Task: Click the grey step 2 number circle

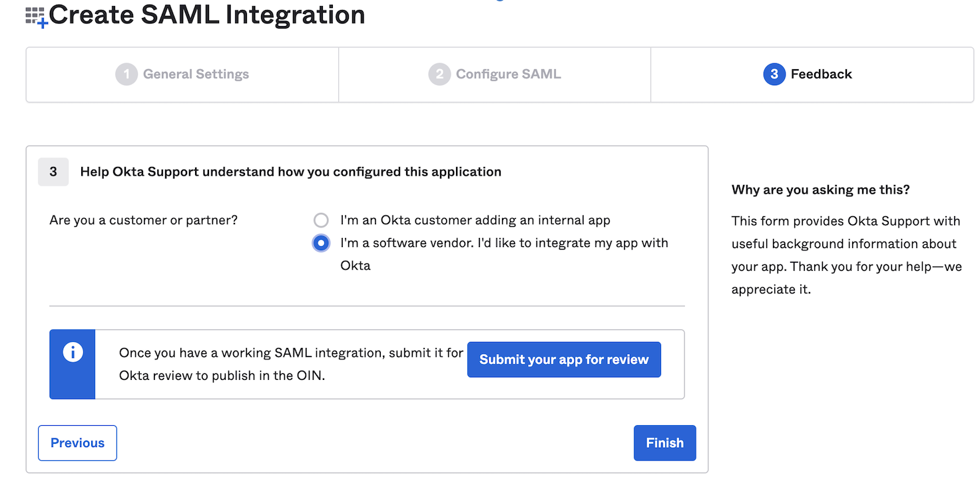Action: (x=439, y=75)
